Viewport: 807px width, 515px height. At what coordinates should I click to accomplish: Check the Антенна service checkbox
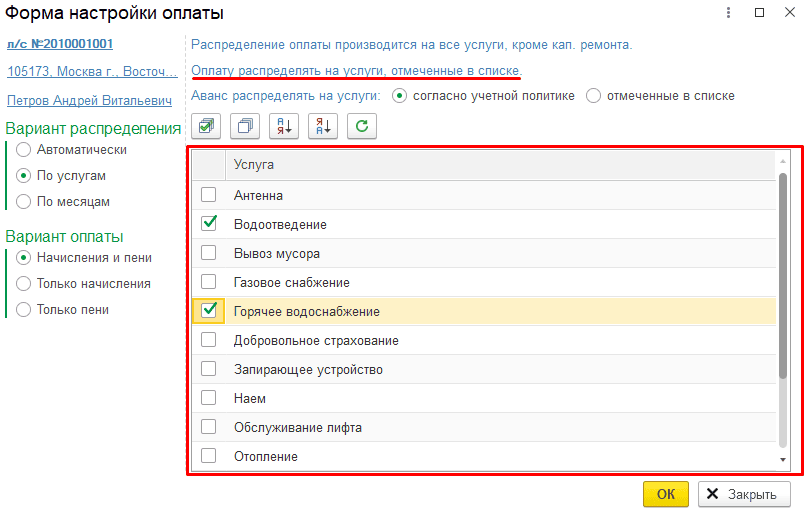pos(208,195)
